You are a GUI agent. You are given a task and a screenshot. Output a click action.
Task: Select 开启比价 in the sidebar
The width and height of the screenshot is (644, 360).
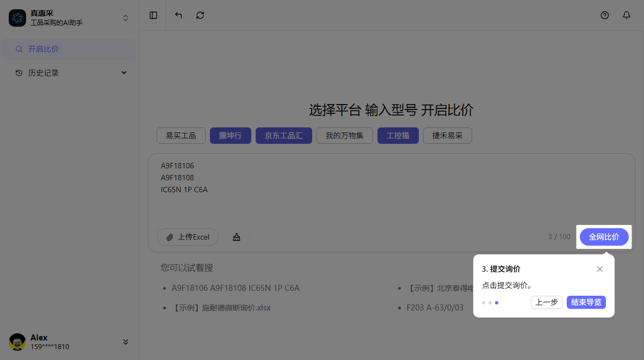click(44, 49)
